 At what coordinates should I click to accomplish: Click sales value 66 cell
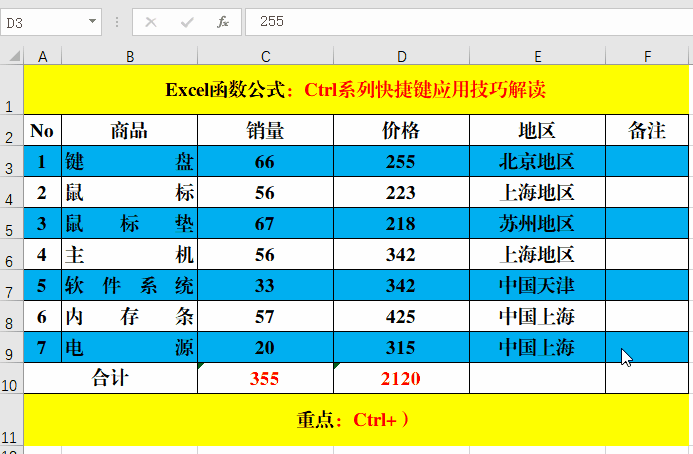(265, 161)
